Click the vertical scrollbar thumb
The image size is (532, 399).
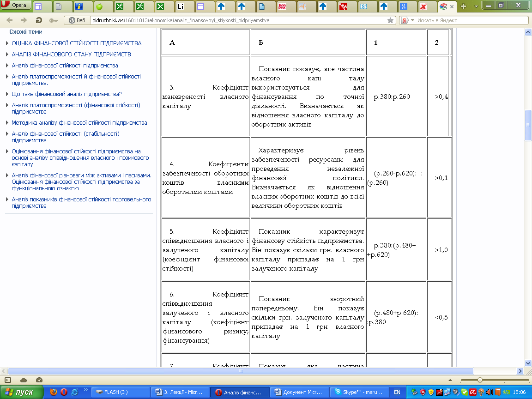528,125
